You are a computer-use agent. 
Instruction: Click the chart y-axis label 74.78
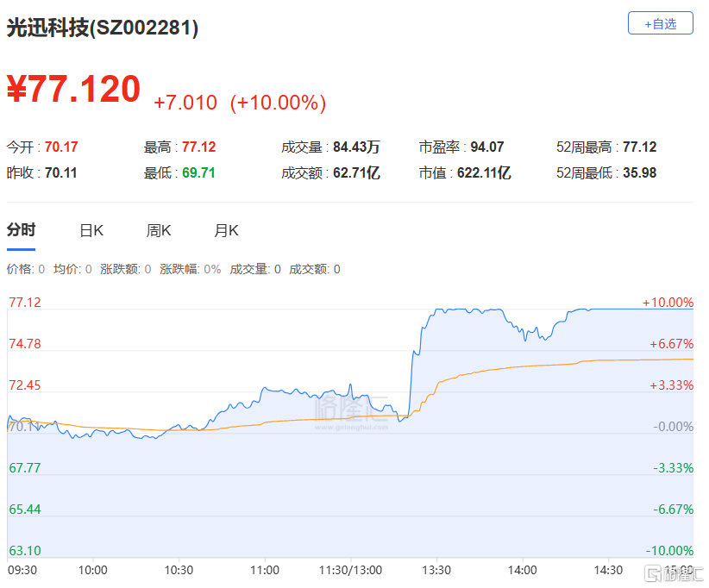[x=25, y=344]
